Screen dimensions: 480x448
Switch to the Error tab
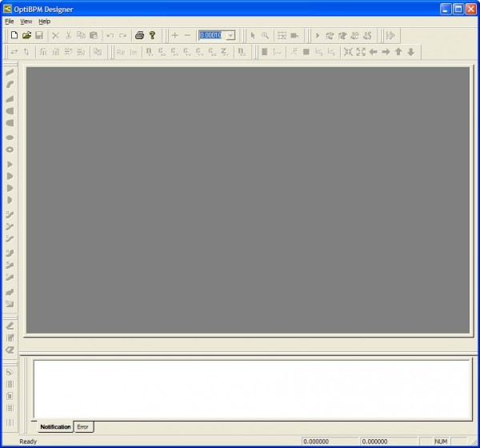point(82,427)
